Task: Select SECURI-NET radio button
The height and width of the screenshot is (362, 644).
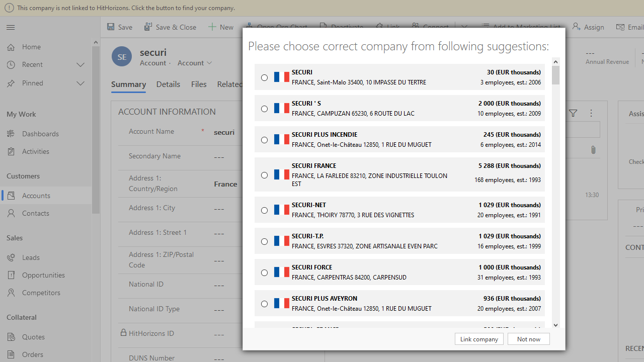Action: point(264,210)
